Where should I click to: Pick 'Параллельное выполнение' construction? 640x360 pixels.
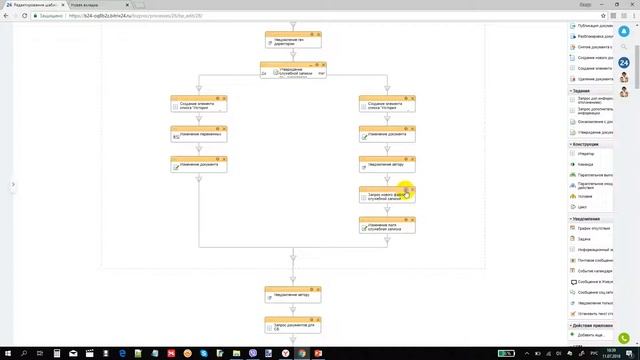pyautogui.click(x=591, y=175)
